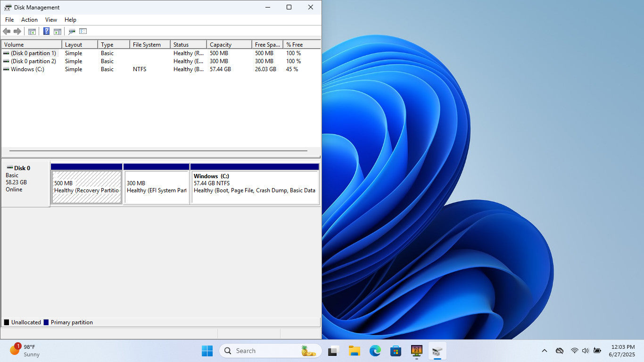Open the View menu
The height and width of the screenshot is (362, 644).
point(51,20)
